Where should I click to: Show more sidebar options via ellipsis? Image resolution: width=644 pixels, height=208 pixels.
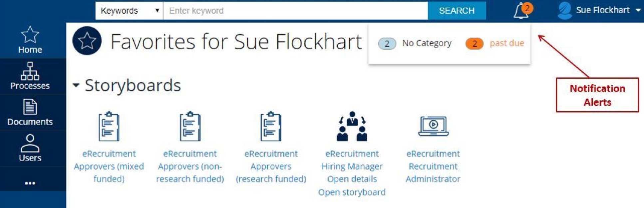click(x=30, y=183)
